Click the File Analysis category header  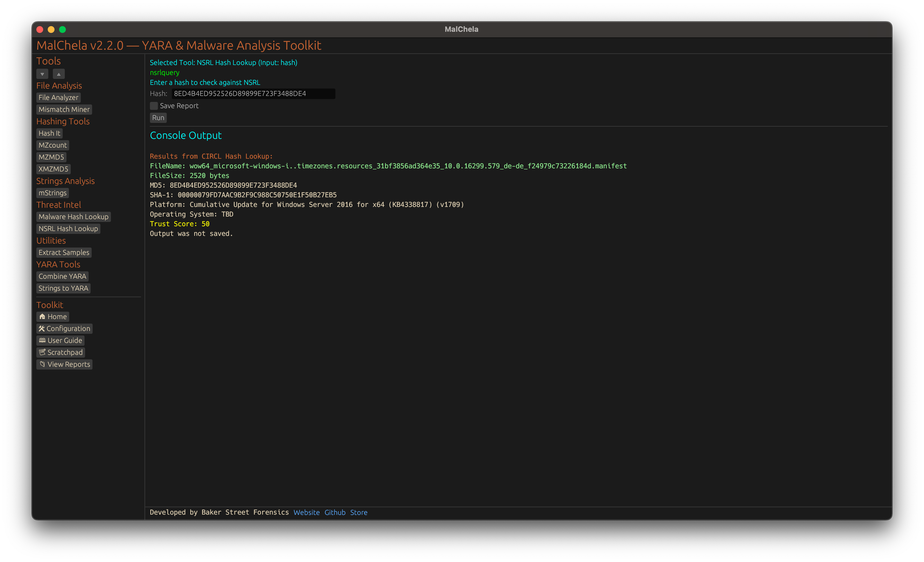59,85
